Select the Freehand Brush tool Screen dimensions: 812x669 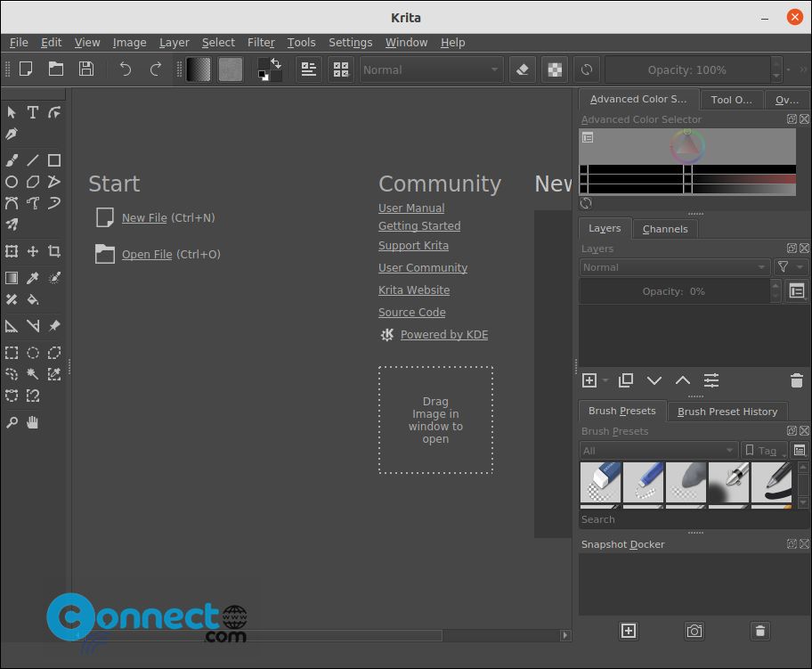click(12, 160)
